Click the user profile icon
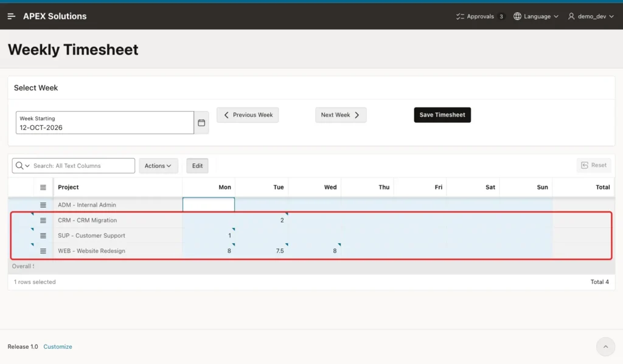 (571, 16)
